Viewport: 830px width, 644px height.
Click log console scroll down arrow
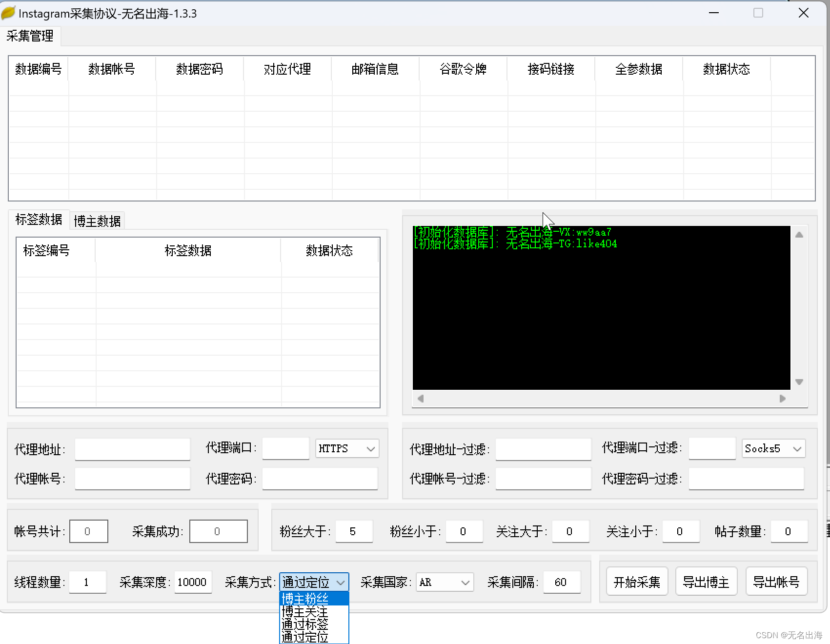coord(799,382)
